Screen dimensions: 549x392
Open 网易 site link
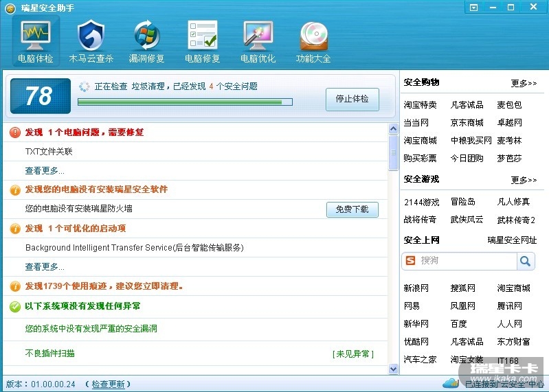(x=412, y=306)
